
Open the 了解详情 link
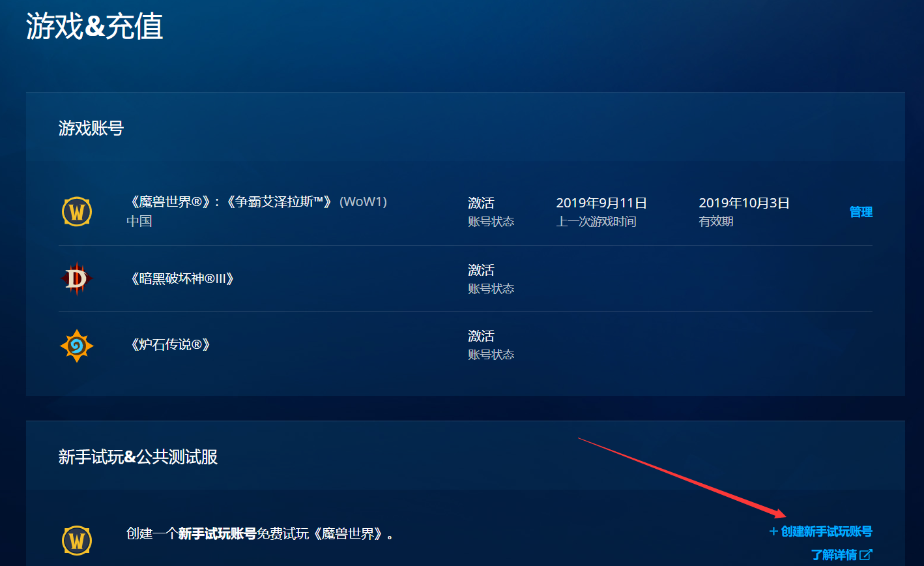click(834, 555)
